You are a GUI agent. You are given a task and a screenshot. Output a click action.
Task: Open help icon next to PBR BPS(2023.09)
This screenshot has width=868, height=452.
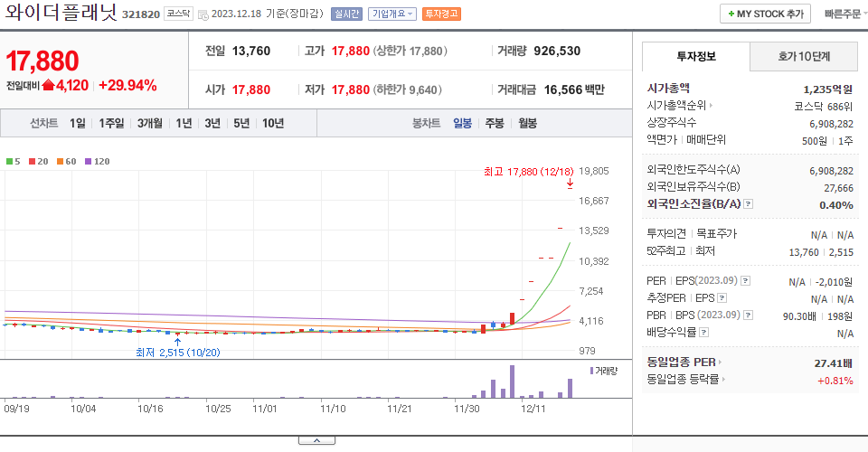748,315
